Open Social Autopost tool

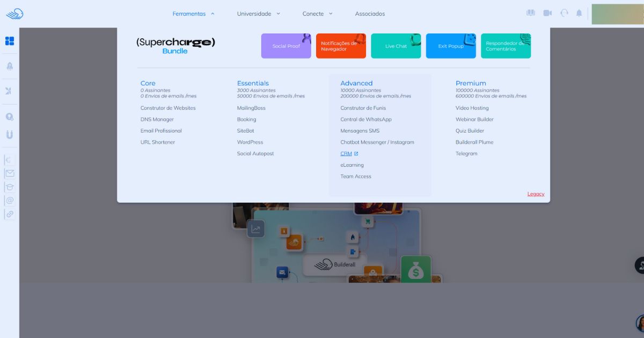(x=255, y=153)
